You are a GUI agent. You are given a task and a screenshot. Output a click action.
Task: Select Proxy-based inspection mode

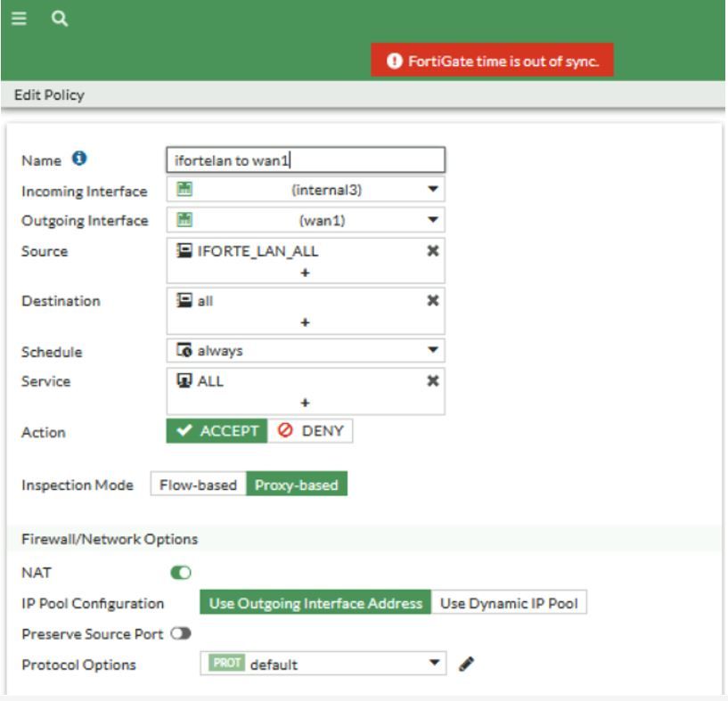[297, 485]
